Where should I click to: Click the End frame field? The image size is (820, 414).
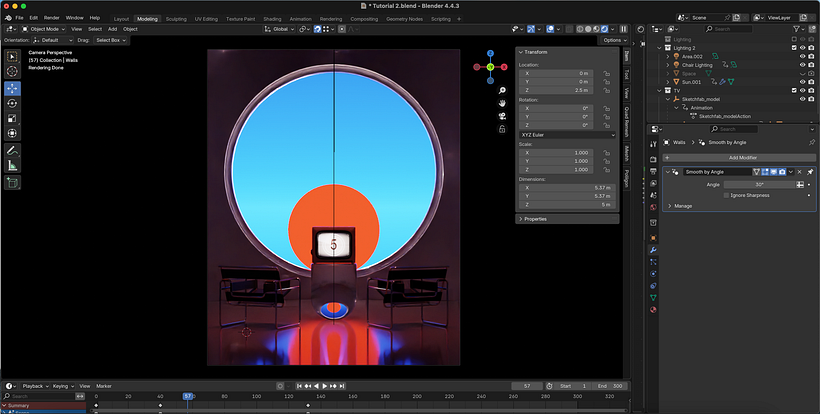(610, 386)
